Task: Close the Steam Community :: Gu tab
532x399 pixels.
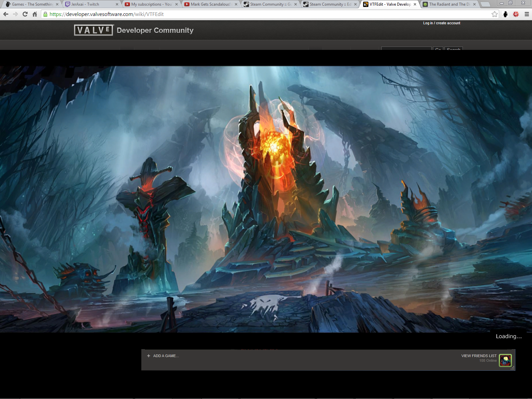Action: 296,4
